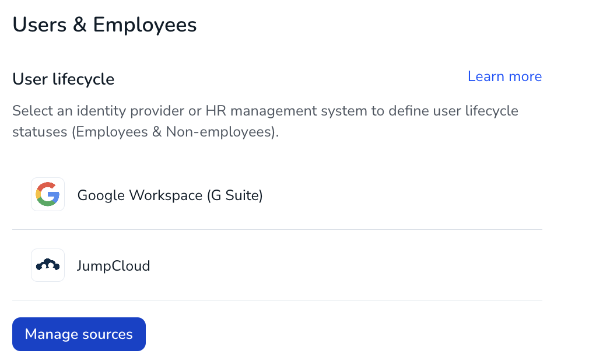The height and width of the screenshot is (364, 589).
Task: Select the JumpCloud provider name text
Action: (x=114, y=265)
